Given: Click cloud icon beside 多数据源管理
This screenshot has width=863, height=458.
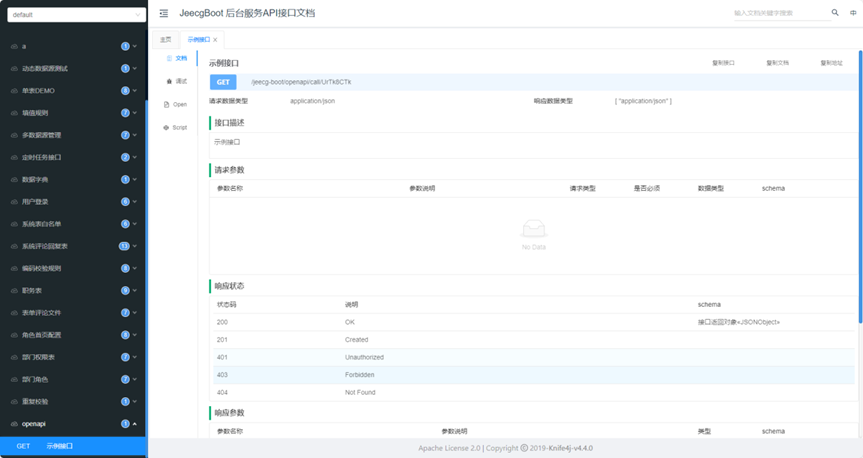Looking at the screenshot, I should click(x=14, y=135).
